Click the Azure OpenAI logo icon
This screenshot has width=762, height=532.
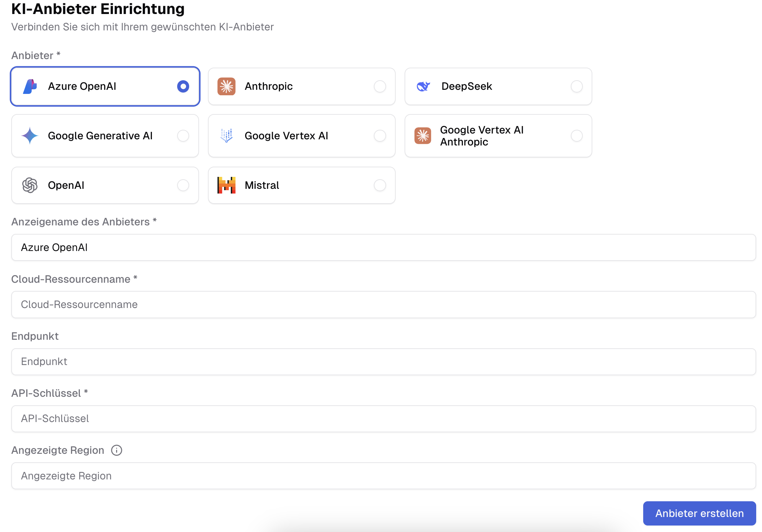30,86
